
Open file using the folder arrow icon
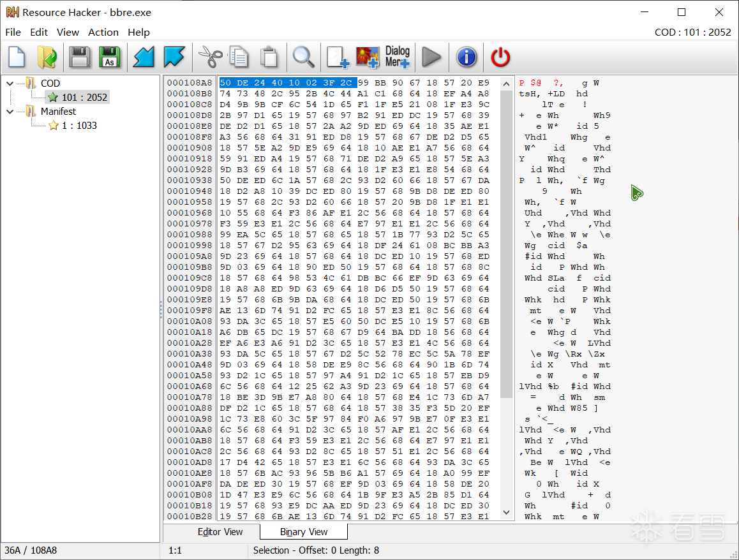pos(47,57)
